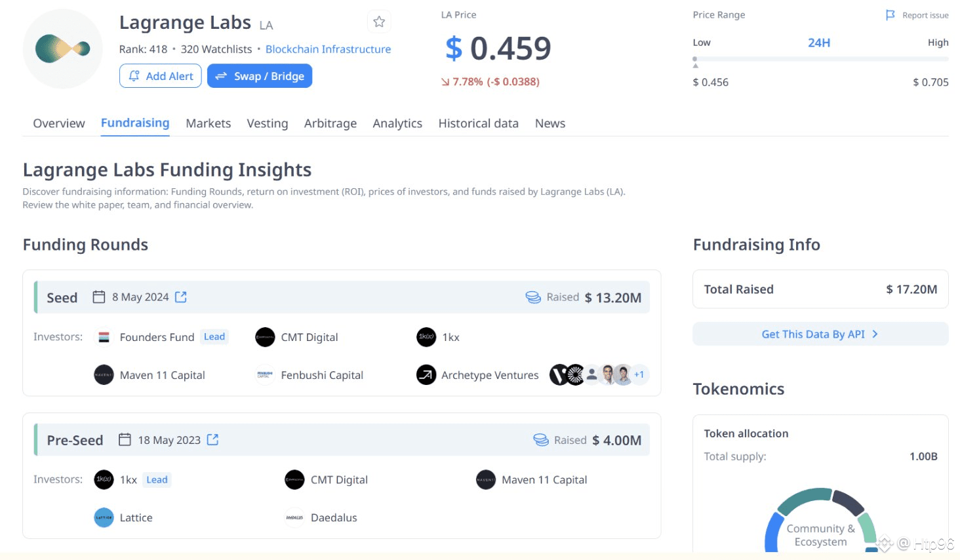Click the Add Alert button
The width and height of the screenshot is (960, 560).
tap(160, 76)
